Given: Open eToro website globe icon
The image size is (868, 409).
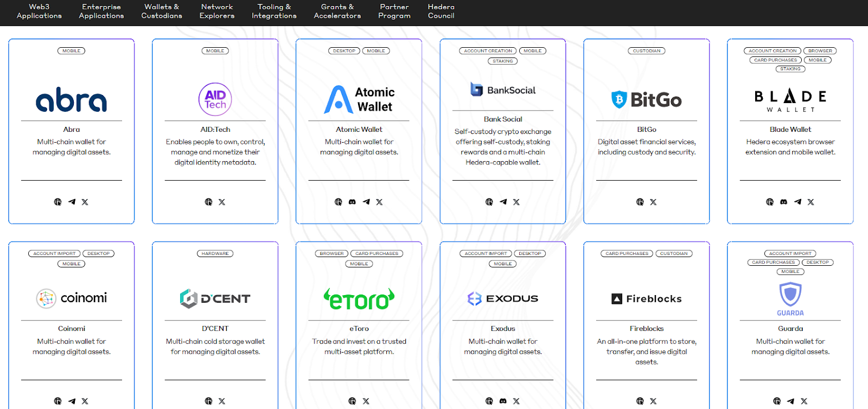Looking at the screenshot, I should tap(353, 401).
